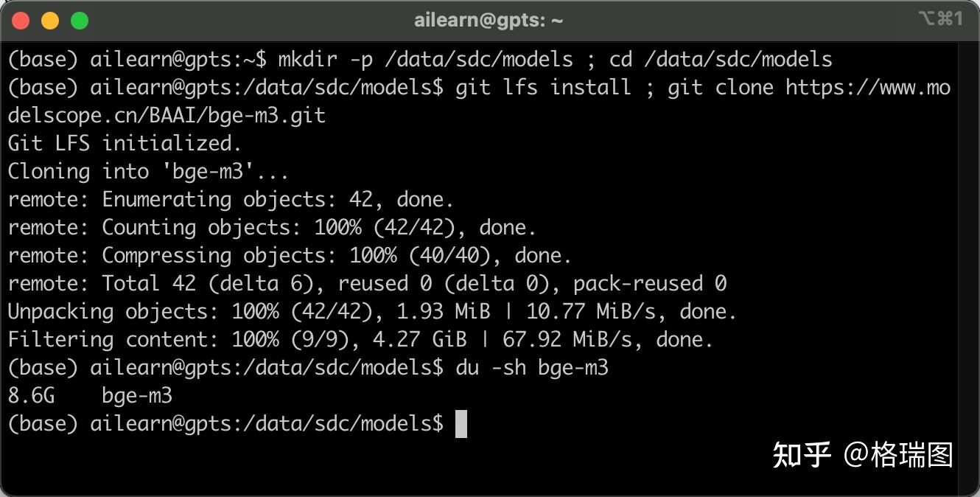
Task: Click the "Cloning into 'bge-m3'..." line
Action: point(148,172)
